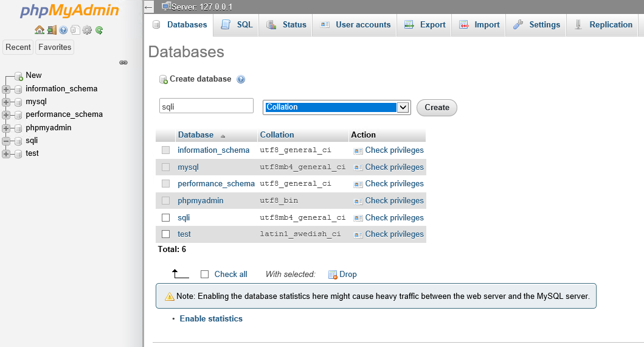Screen dimensions: 644x347
Task: Open the Export tab
Action: [x=424, y=25]
